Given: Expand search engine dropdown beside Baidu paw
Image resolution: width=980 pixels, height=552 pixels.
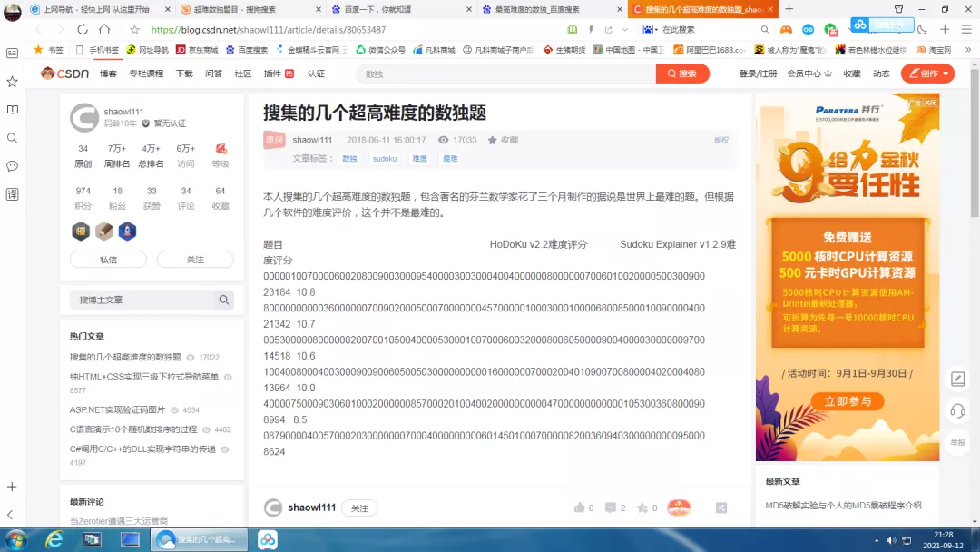Looking at the screenshot, I should (656, 29).
